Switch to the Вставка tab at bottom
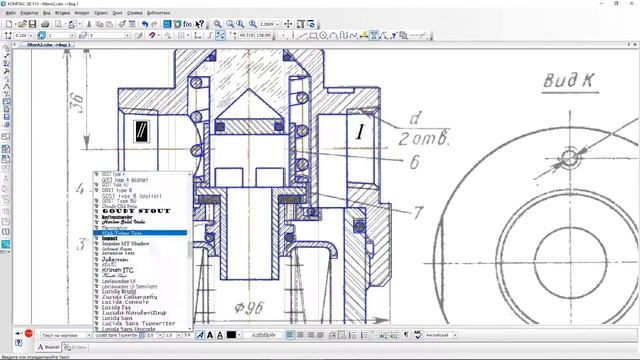This screenshot has width=640, height=360. 76,347
